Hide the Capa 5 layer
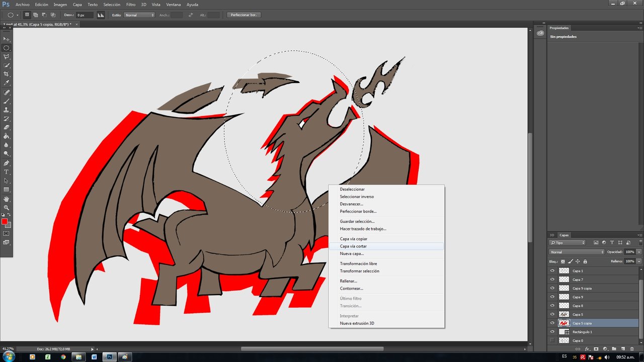 [x=552, y=314]
